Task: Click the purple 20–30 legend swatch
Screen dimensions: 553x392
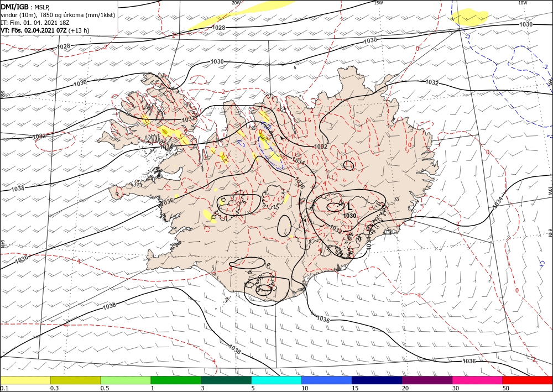Action: coord(427,380)
